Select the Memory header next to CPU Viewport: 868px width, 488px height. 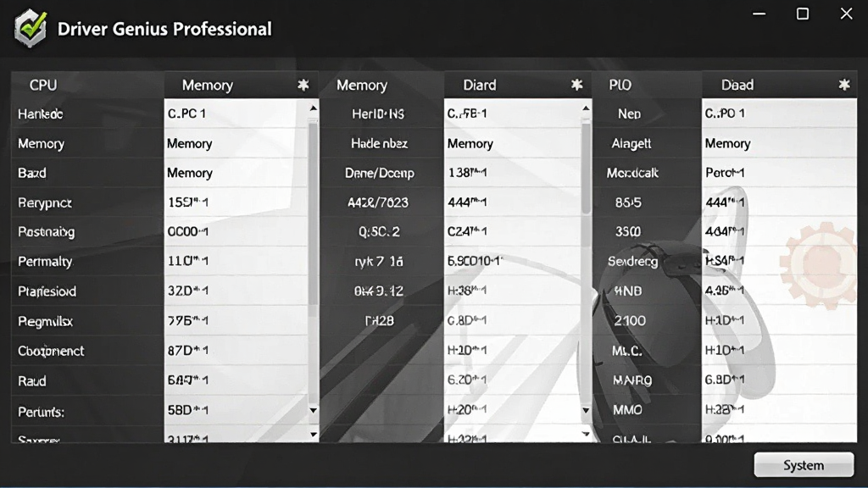[208, 85]
